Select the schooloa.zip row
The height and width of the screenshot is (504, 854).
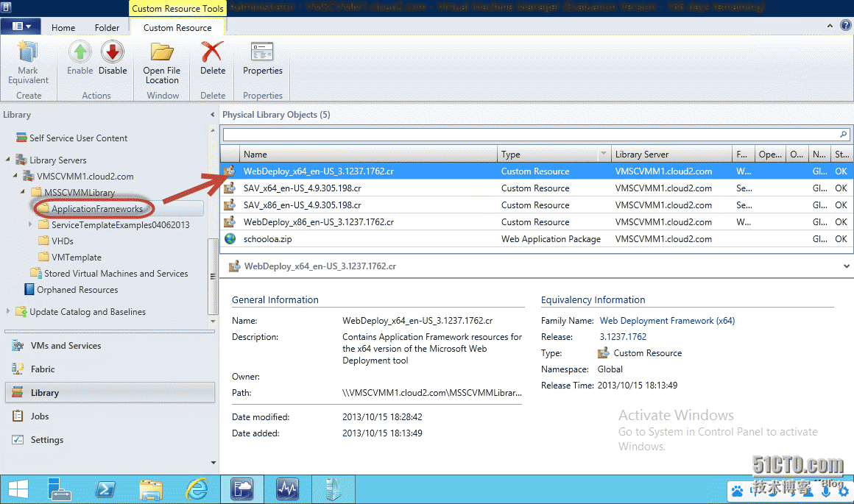coord(537,238)
